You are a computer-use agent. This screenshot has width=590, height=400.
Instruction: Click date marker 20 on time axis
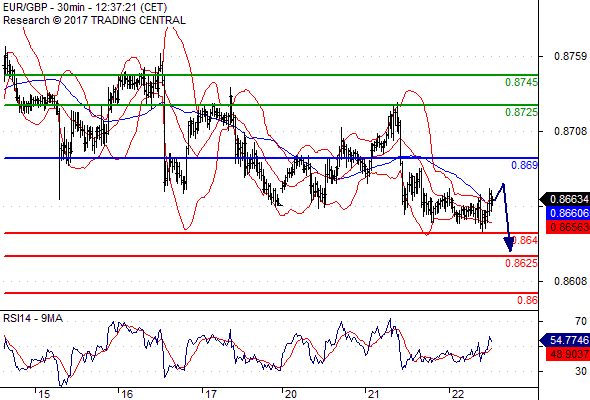(x=290, y=394)
